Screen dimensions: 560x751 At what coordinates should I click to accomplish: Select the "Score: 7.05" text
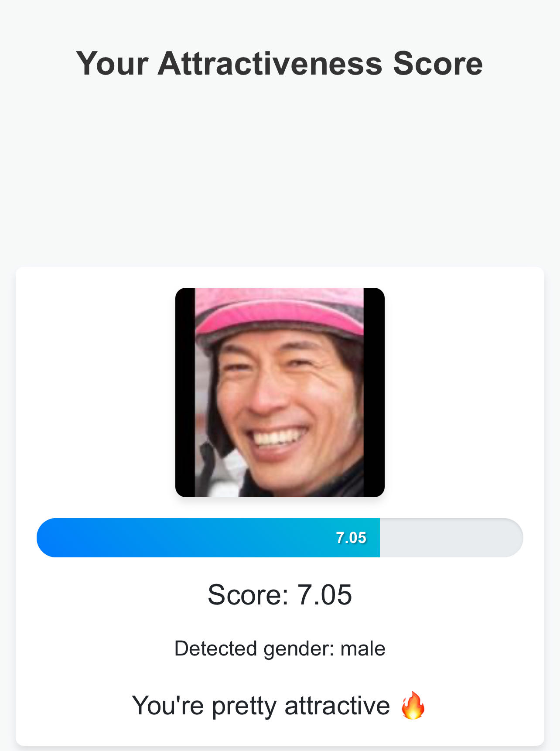click(x=280, y=594)
